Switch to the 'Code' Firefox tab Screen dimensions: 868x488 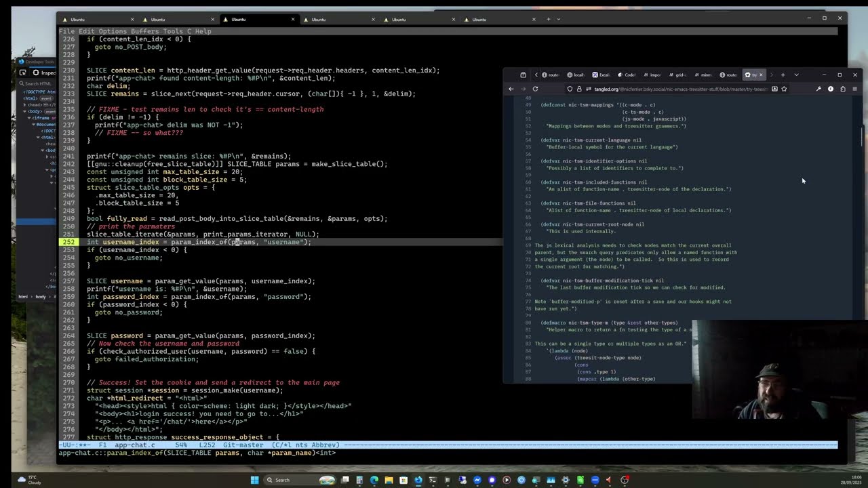coord(627,75)
